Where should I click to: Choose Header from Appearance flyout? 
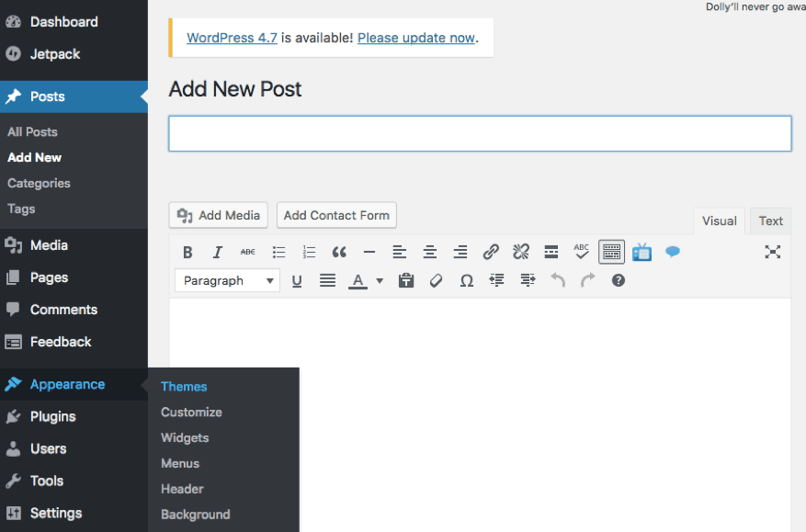[x=182, y=489]
